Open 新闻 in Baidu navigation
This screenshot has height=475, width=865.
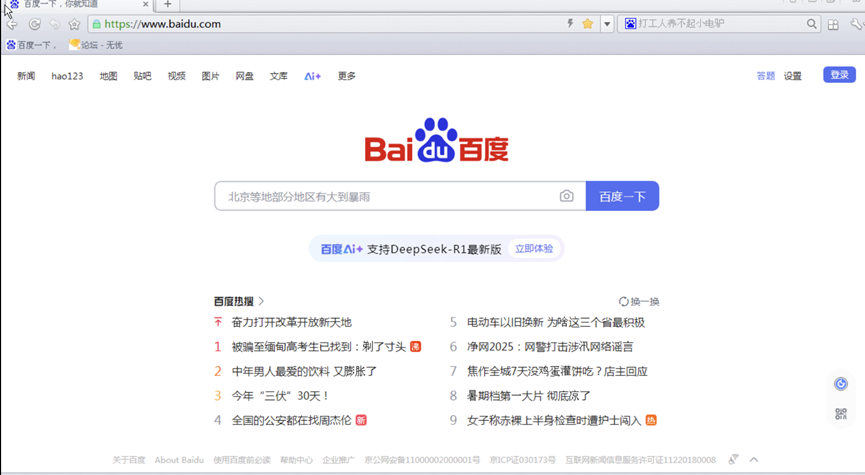[26, 76]
